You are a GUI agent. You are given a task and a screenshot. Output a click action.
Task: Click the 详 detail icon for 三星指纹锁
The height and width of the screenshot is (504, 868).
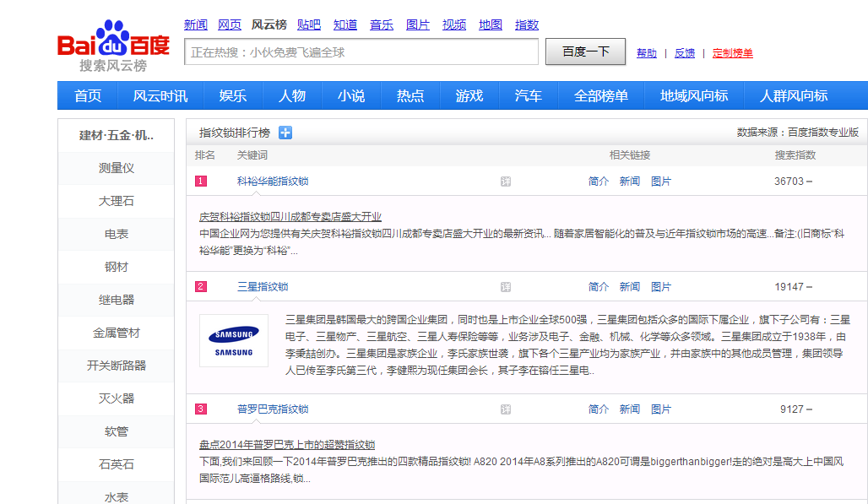(506, 287)
